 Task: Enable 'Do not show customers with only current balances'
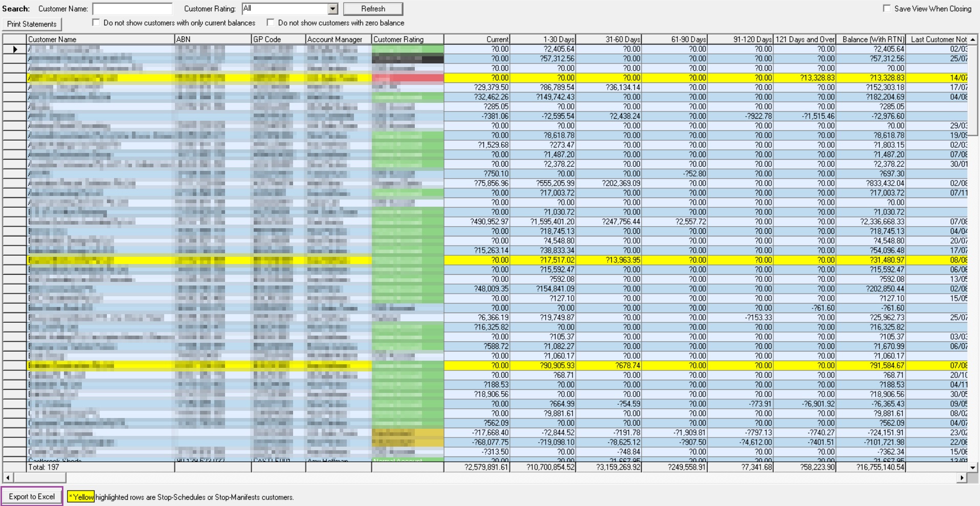pos(96,23)
